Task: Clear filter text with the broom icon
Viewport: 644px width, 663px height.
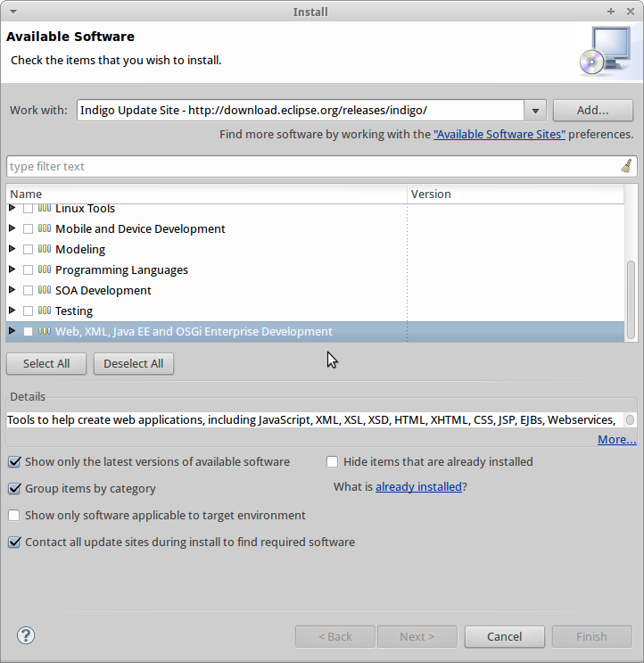Action: 626,166
